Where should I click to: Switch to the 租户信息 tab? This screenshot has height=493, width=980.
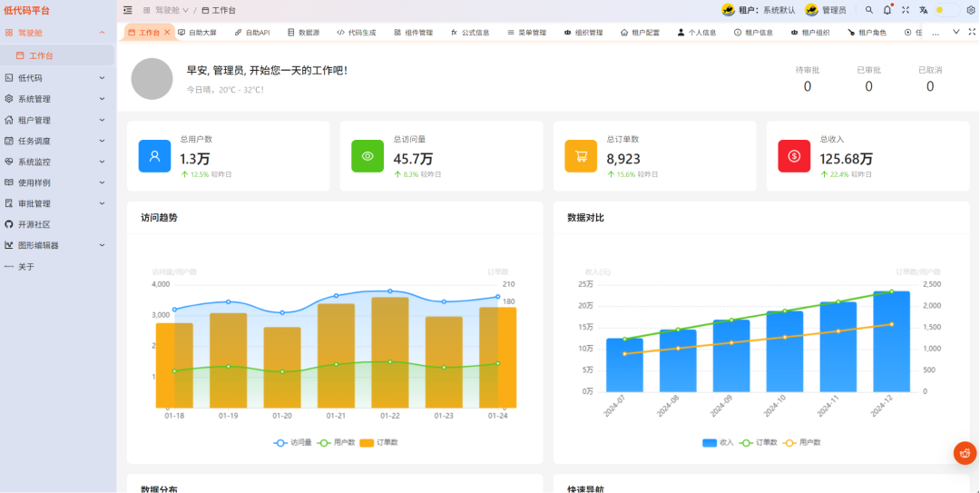[754, 33]
